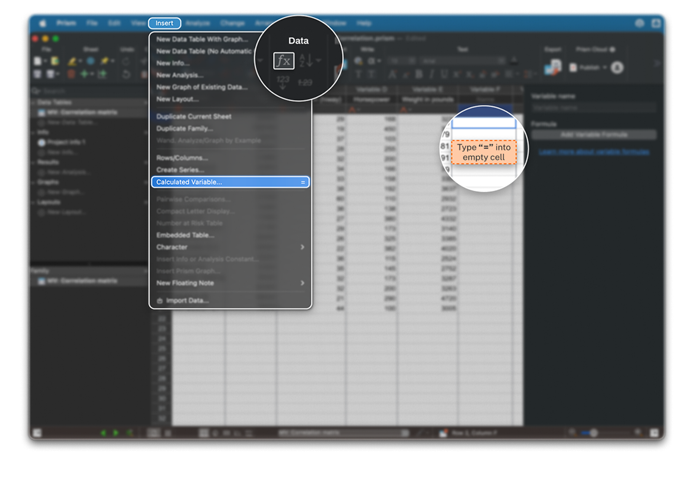
Task: Select MV: Correlation matrix in Data Tables
Action: click(82, 112)
